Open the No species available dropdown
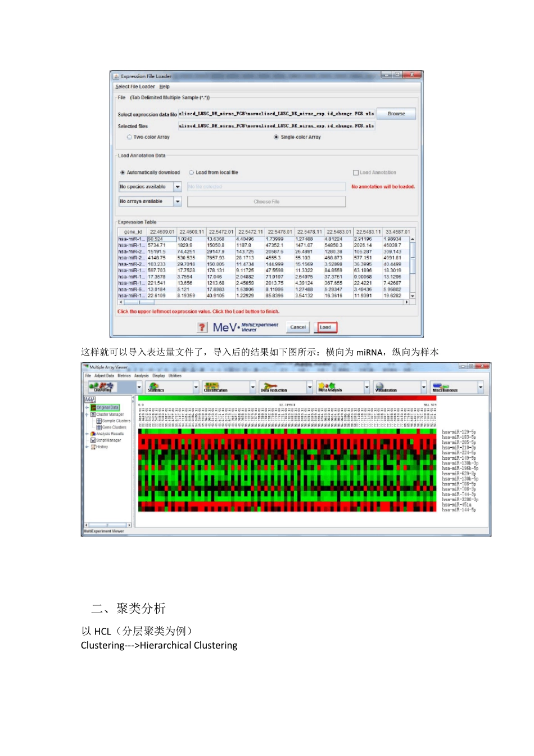The image size is (534, 756). [150, 186]
